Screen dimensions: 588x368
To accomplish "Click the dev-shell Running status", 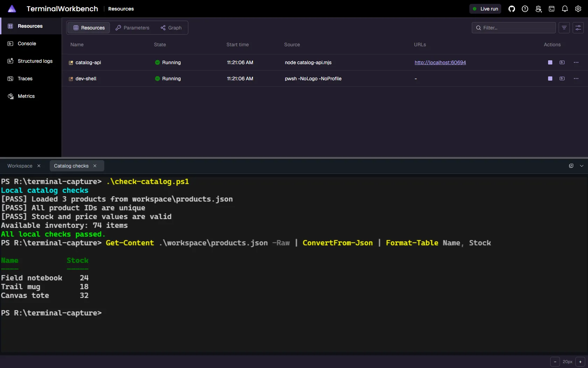I will tap(168, 79).
